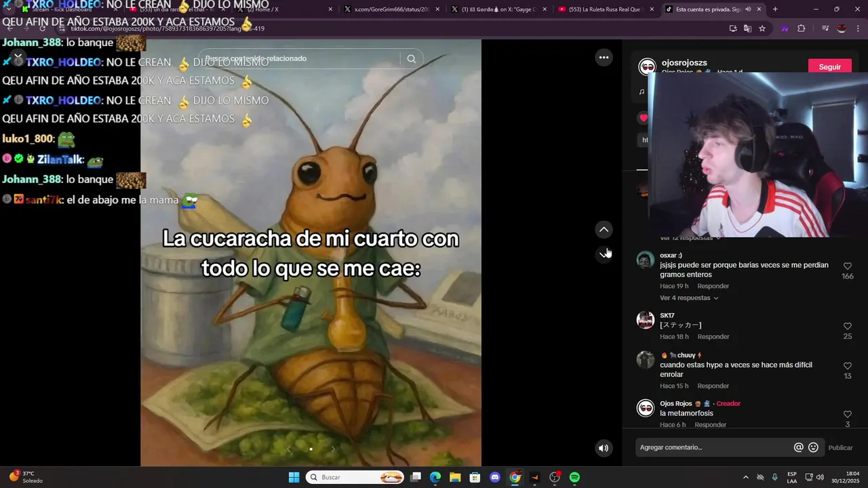Image resolution: width=868 pixels, height=488 pixels.
Task: Click the tiktok.com address bar URL
Action: point(167,28)
